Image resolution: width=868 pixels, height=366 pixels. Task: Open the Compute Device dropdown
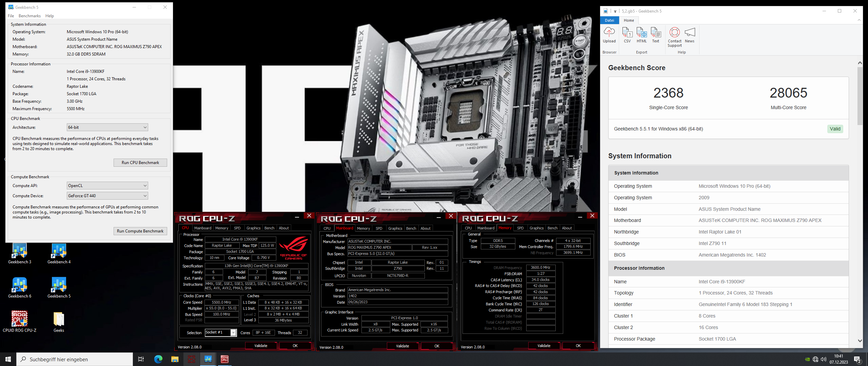[107, 196]
